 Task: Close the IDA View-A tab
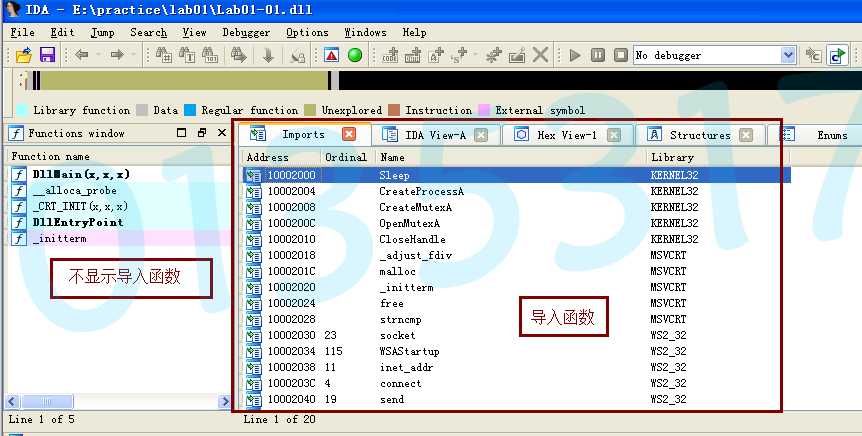(481, 135)
